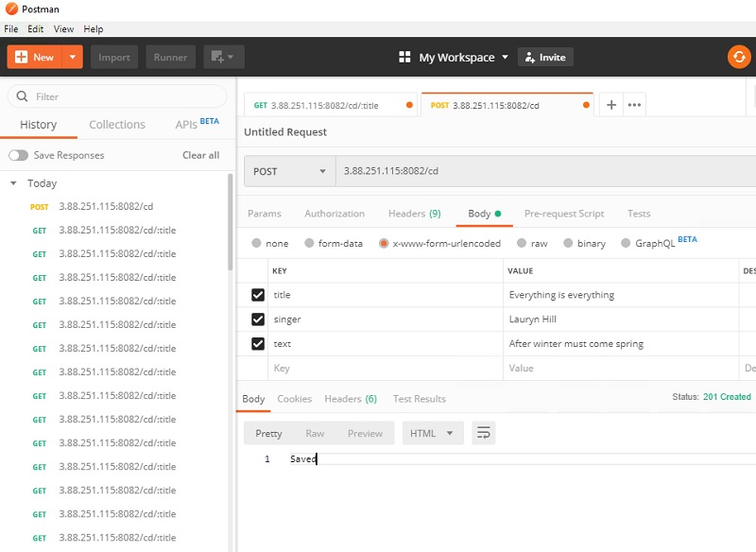
Task: Open the Help menu
Action: pyautogui.click(x=93, y=29)
